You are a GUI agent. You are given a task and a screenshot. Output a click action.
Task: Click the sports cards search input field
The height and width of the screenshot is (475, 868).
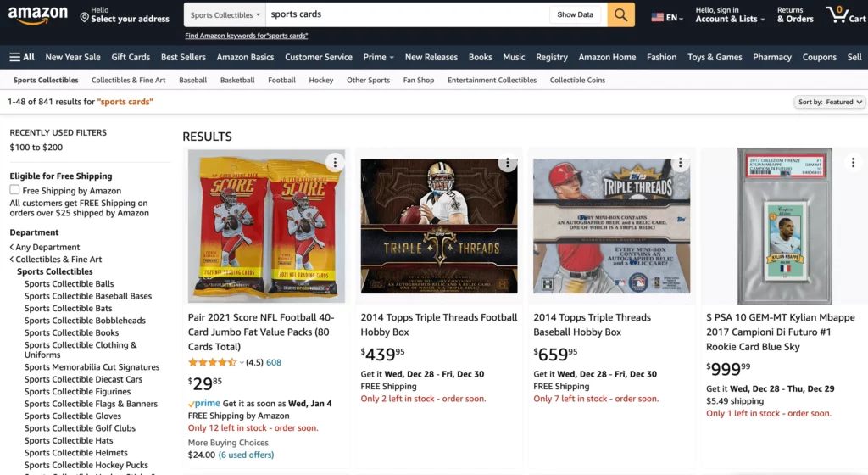[x=407, y=15]
